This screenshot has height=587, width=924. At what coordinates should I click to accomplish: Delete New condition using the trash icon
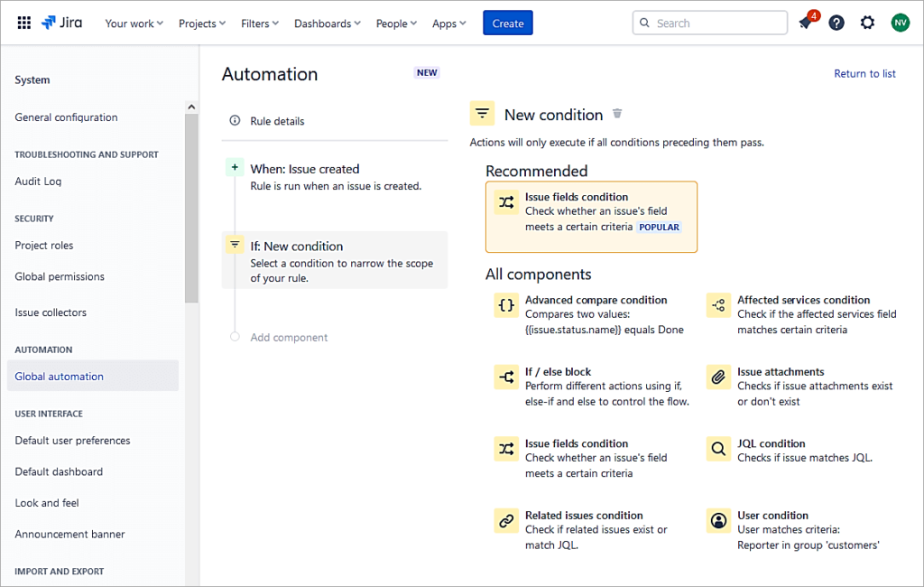(617, 112)
